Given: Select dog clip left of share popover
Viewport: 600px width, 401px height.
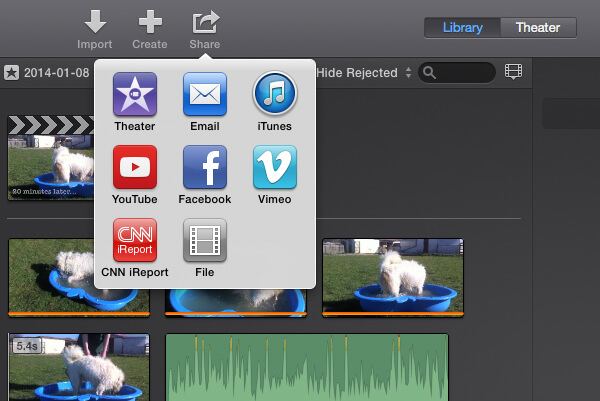Looking at the screenshot, I should (x=51, y=278).
